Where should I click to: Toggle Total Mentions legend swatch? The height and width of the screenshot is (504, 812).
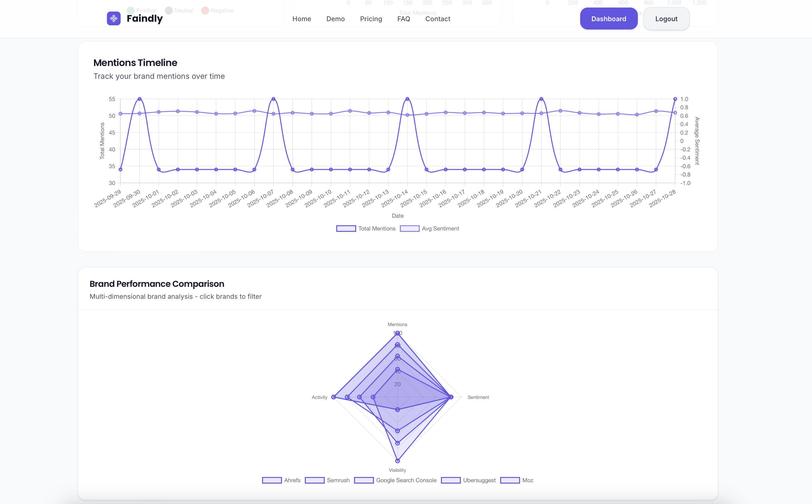[346, 229]
